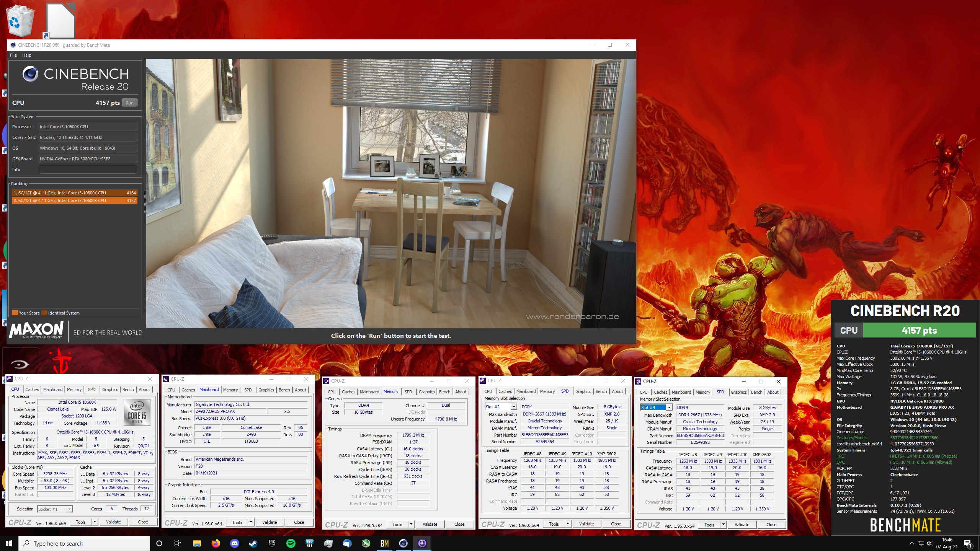Click the 4157 pts score in BenchMate panel
Screen dimensions: 980x551
coord(919,331)
